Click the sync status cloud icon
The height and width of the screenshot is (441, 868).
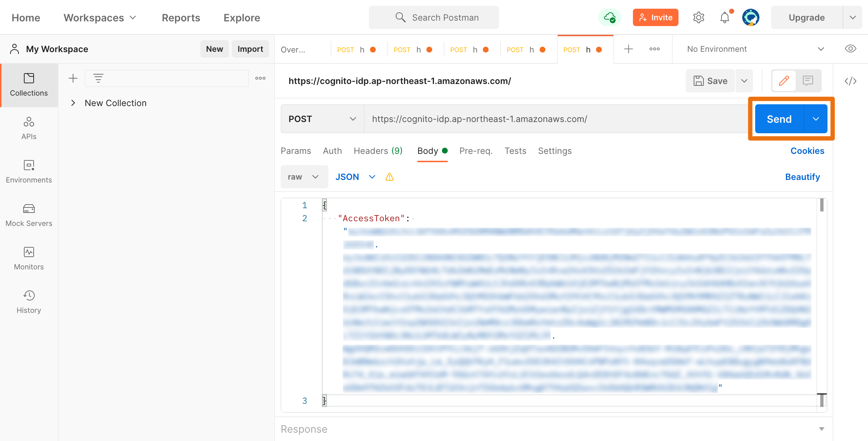pyautogui.click(x=609, y=17)
